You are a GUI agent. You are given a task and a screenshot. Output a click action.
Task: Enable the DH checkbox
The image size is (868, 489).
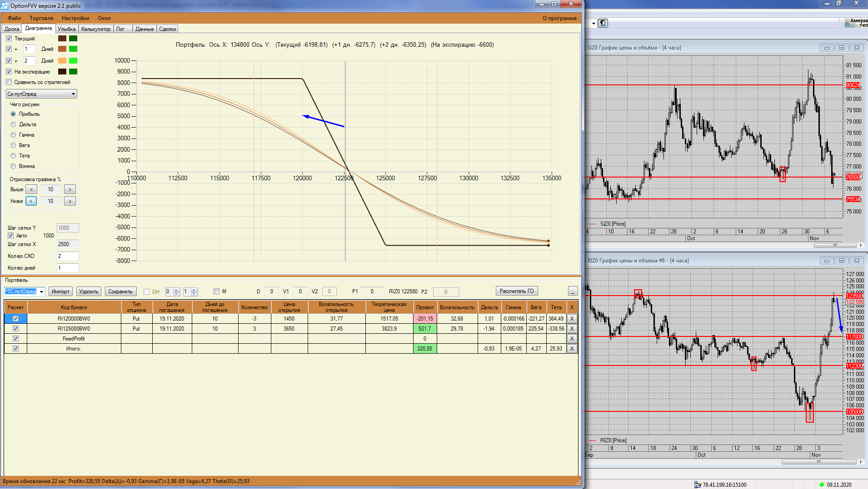(x=146, y=291)
